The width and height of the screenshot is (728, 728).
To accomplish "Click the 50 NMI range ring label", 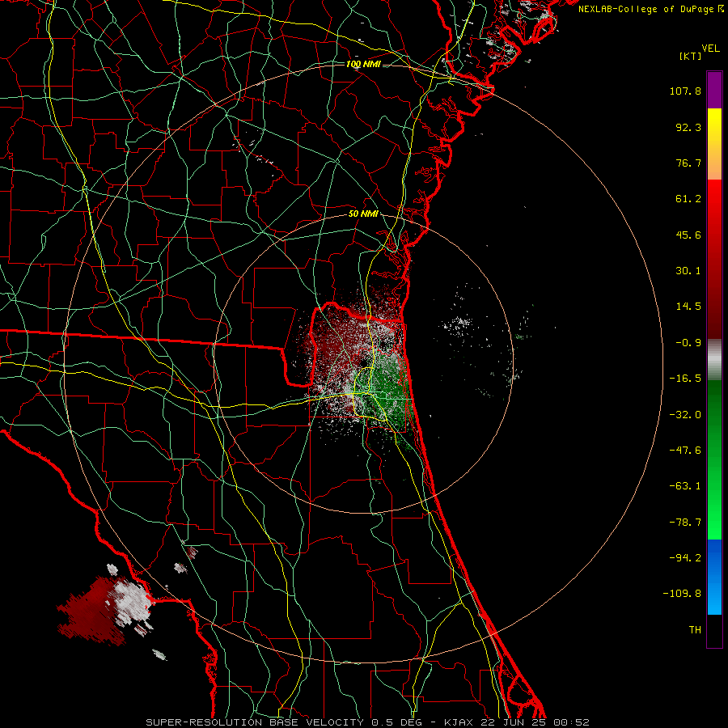I will (363, 214).
